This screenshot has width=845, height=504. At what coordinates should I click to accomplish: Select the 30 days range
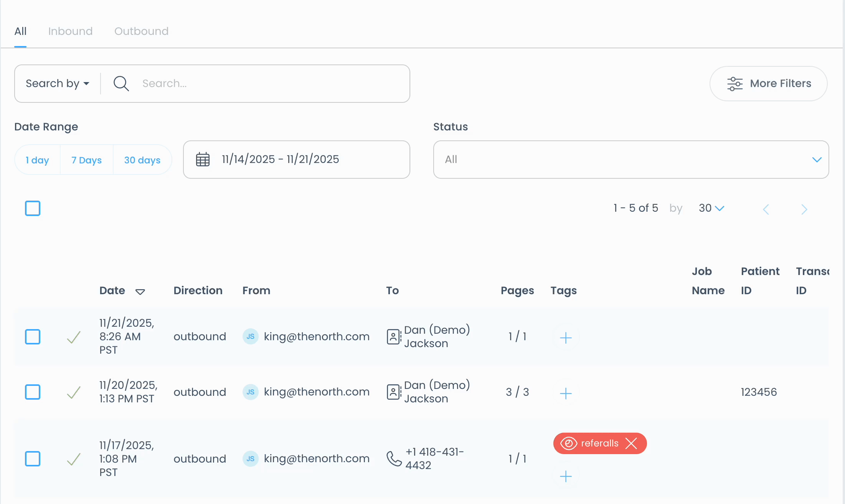tap(142, 160)
